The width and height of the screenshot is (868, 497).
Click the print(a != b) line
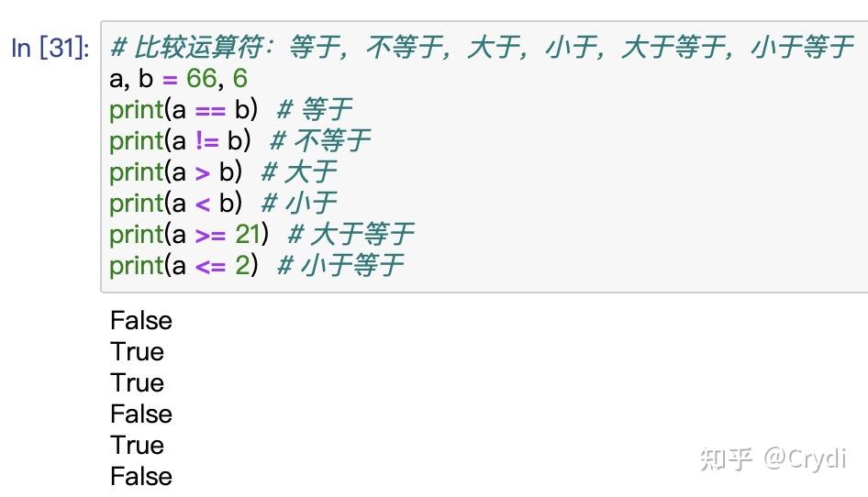pos(239,140)
